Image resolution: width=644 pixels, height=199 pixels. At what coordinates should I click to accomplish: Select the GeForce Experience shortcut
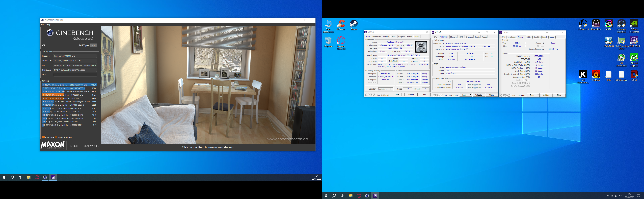(x=634, y=26)
